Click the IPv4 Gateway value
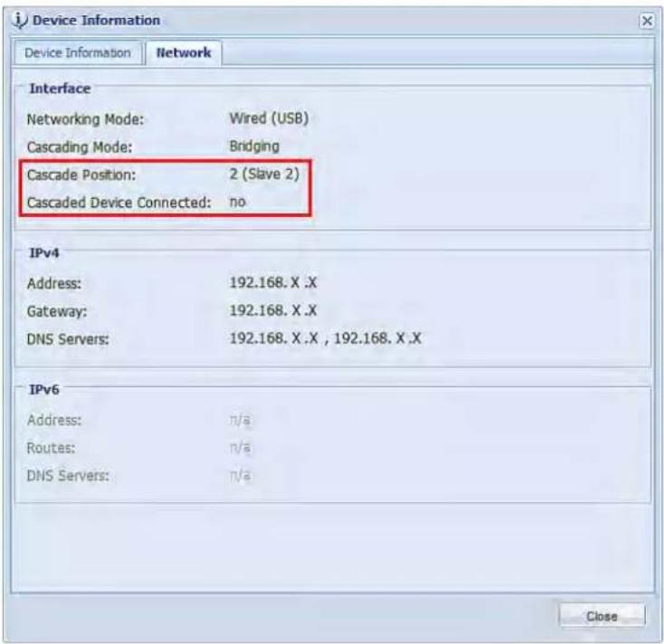664x644 pixels. tap(273, 310)
